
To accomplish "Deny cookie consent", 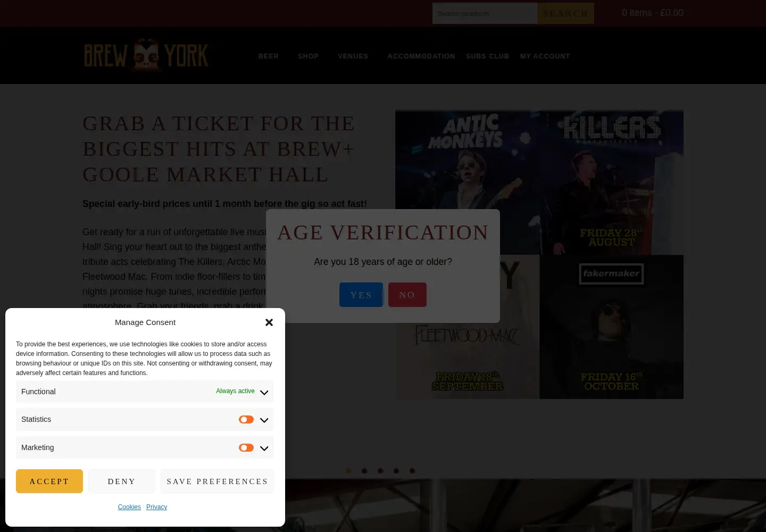I will (122, 481).
